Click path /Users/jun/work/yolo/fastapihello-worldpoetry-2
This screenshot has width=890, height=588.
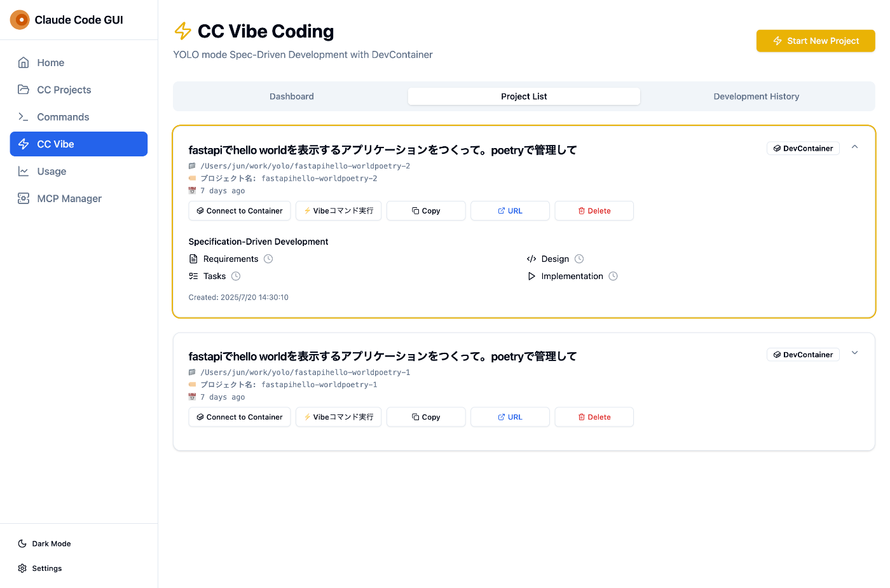pos(305,166)
